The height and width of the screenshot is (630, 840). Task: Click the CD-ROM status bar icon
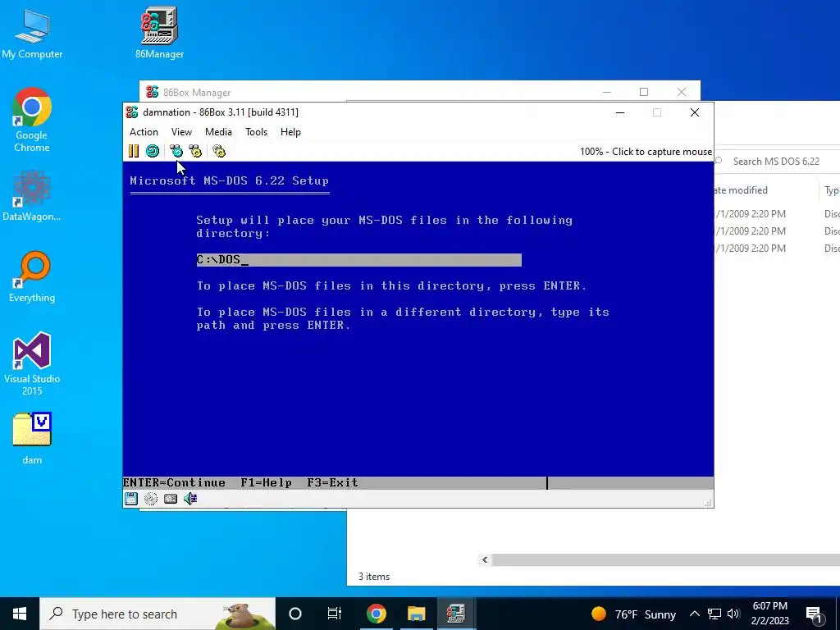click(151, 499)
